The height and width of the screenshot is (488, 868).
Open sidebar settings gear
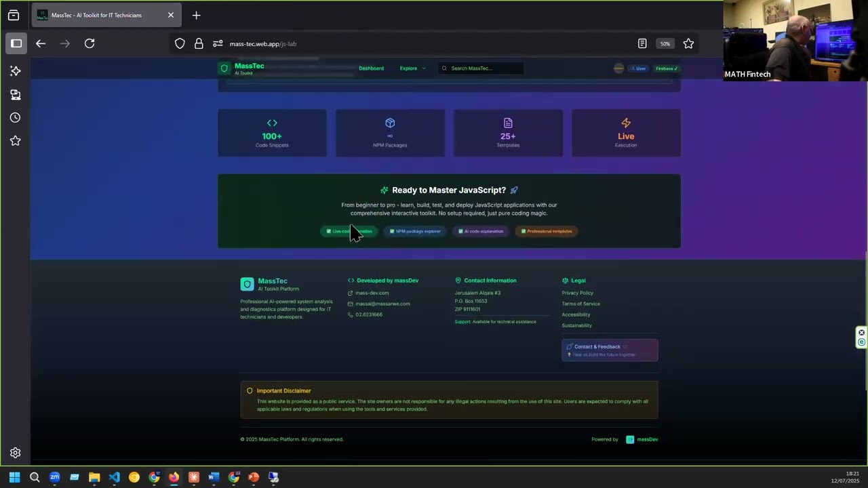[x=16, y=453]
